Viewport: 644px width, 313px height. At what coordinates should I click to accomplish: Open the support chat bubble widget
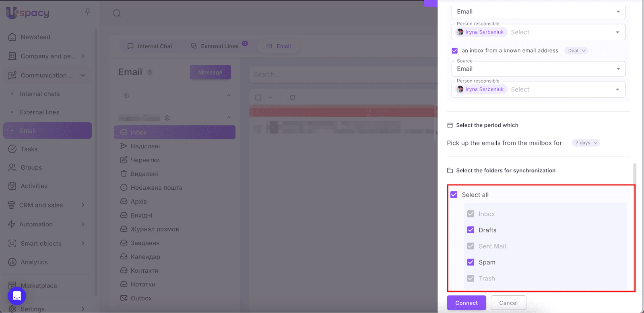point(17,296)
